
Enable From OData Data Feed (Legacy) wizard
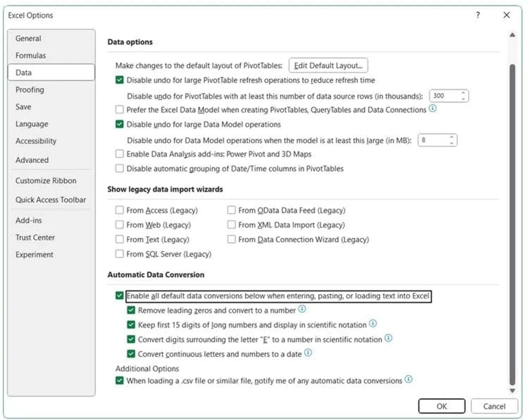tap(231, 210)
